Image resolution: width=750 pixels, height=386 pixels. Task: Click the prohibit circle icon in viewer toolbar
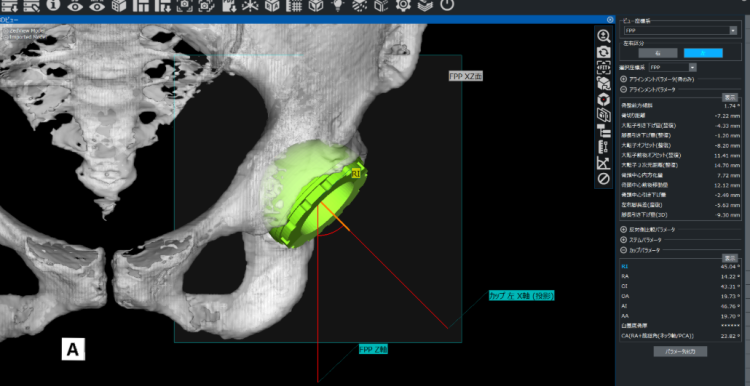(x=604, y=178)
